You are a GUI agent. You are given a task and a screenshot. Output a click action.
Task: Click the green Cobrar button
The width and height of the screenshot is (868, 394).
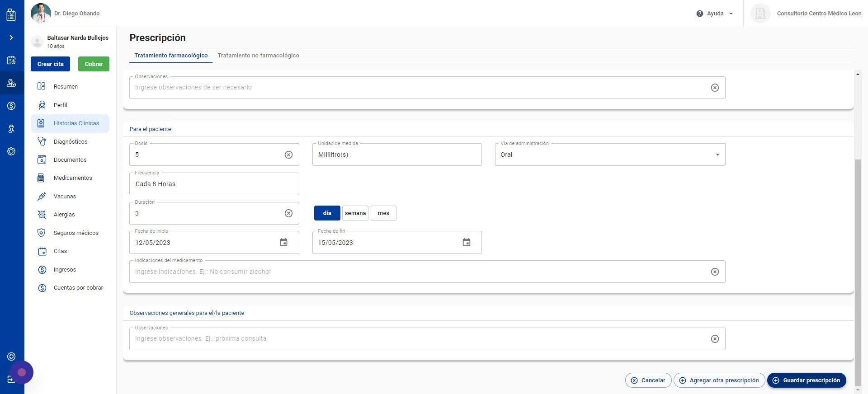(94, 64)
